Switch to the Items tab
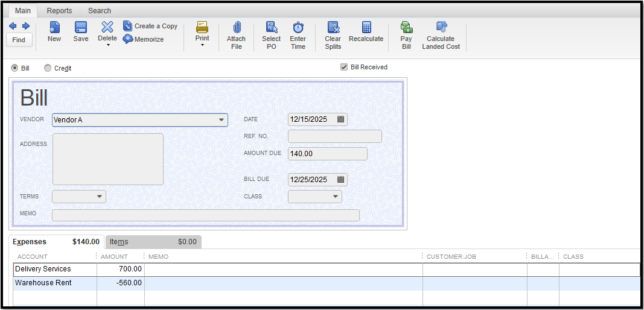The image size is (644, 310). click(153, 242)
